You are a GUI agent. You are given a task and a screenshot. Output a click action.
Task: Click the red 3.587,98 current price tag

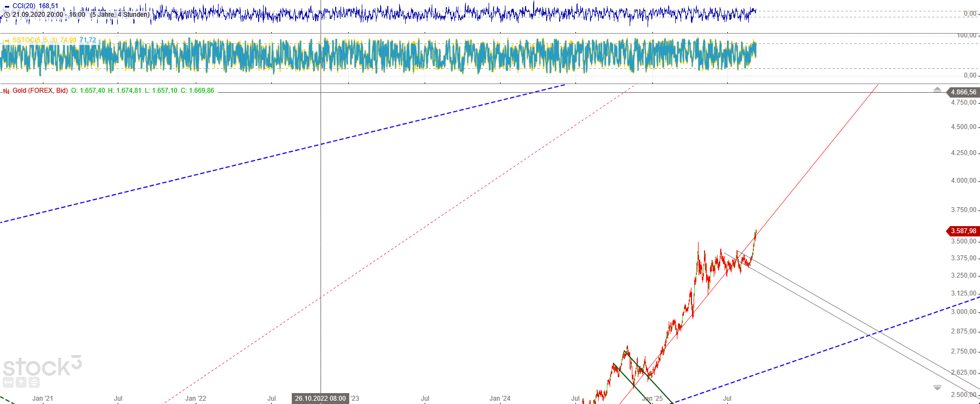tap(963, 231)
